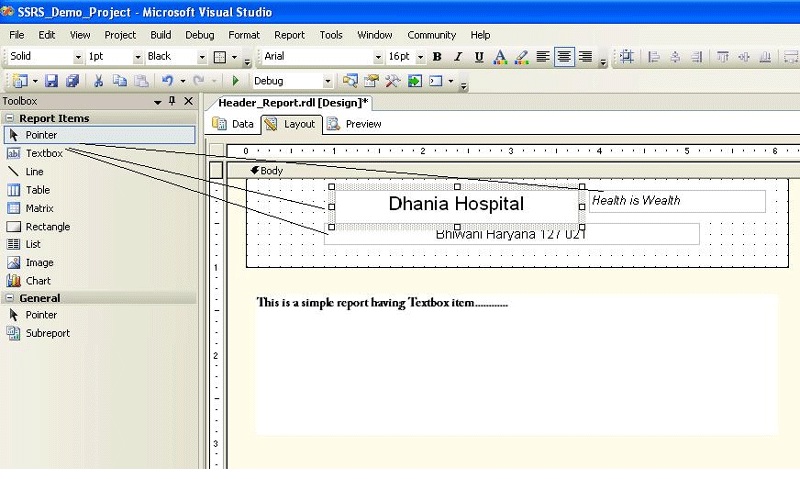This screenshot has width=800, height=479.
Task: Click the Paste icon
Action: point(141,81)
